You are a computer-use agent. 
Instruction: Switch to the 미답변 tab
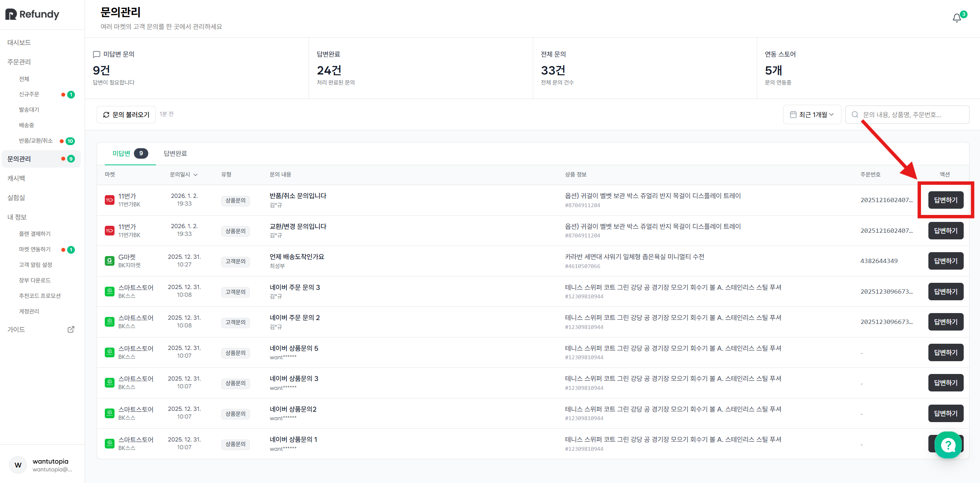(130, 154)
